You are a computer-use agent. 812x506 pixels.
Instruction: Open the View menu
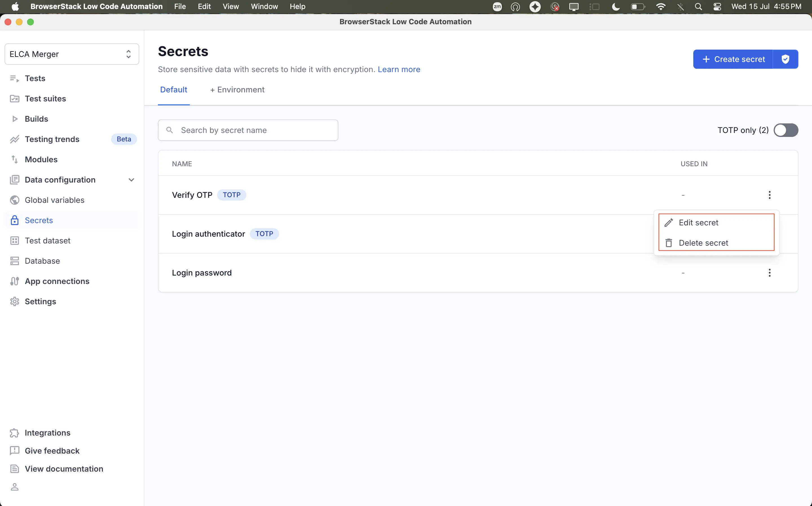click(231, 7)
